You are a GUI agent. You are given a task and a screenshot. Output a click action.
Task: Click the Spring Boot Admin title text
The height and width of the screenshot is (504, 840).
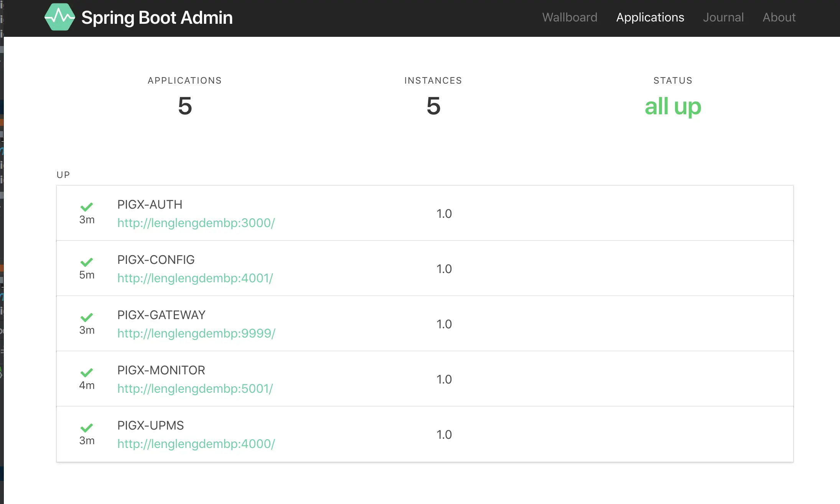(157, 18)
